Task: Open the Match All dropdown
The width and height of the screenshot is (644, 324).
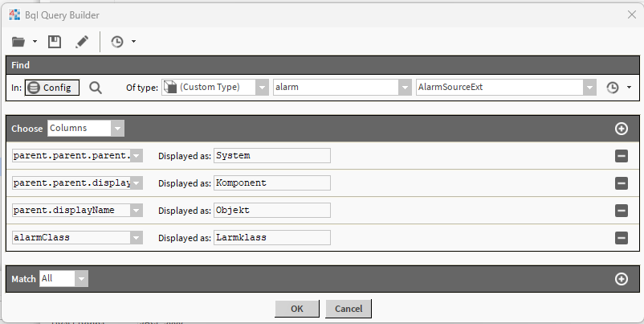Action: coord(81,278)
